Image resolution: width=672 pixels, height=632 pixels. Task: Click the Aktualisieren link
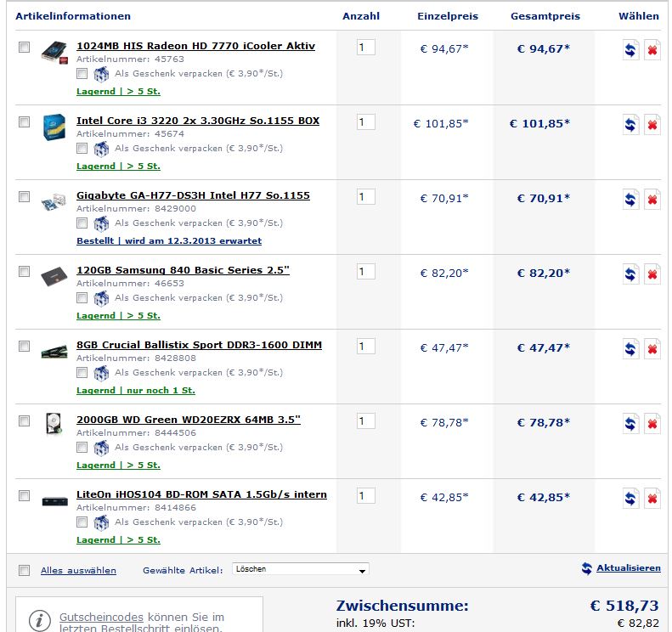tap(629, 567)
